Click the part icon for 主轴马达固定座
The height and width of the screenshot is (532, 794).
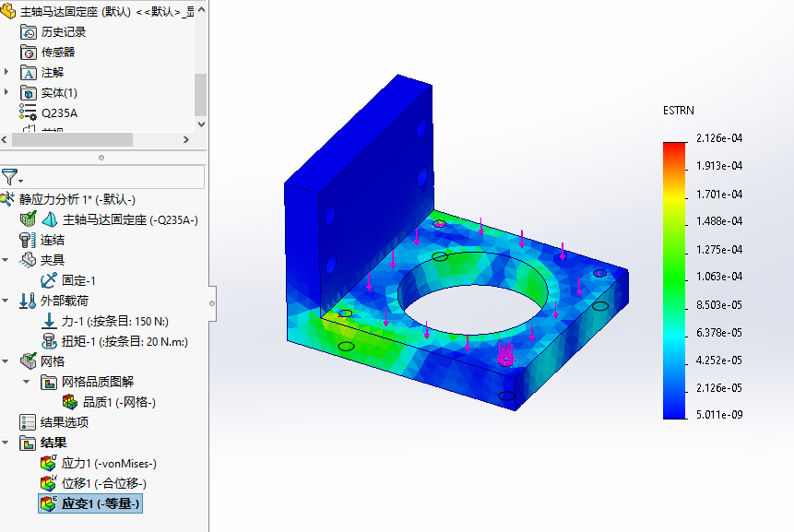(x=8, y=11)
